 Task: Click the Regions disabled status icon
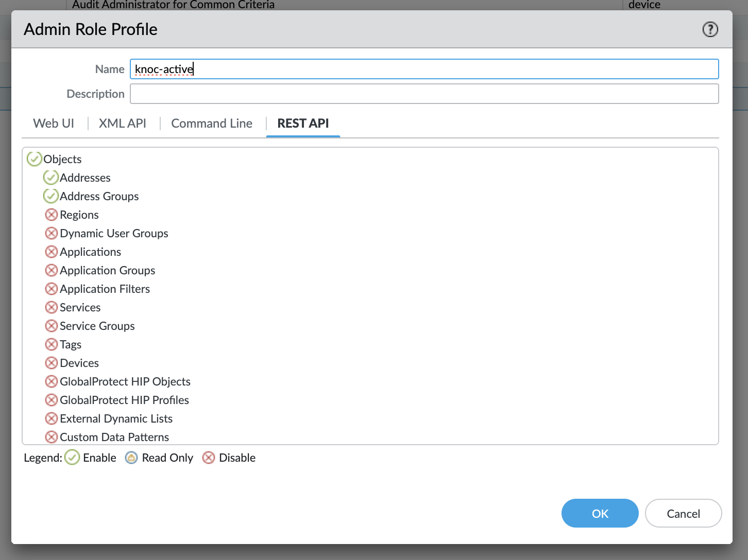[51, 215]
